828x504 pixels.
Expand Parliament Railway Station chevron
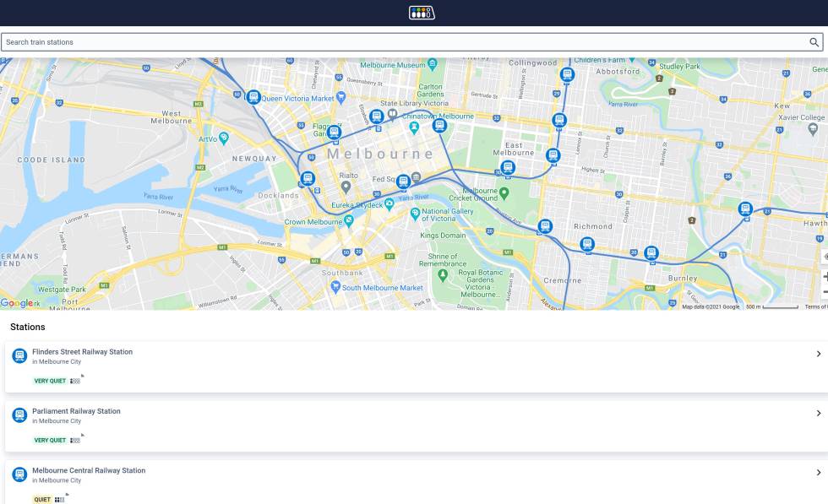(x=819, y=413)
